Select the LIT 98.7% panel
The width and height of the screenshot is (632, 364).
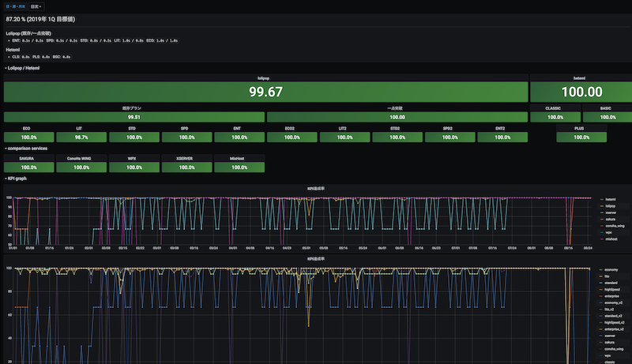(81, 137)
